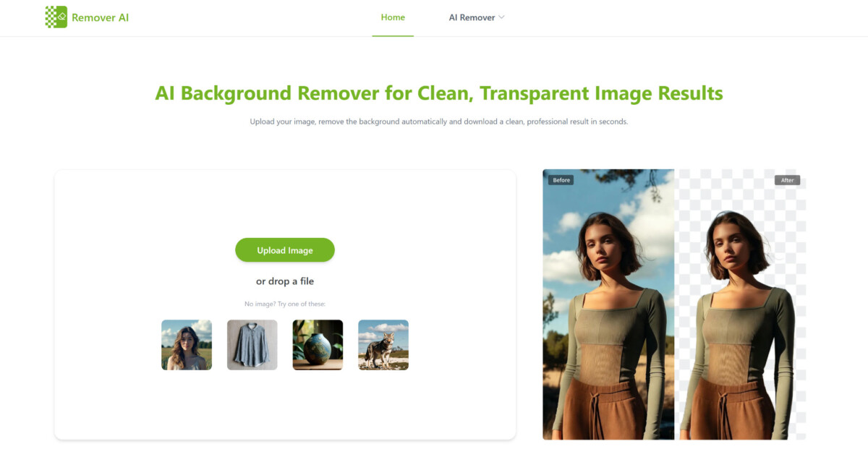The width and height of the screenshot is (868, 457).
Task: Click the "or drop a file" text
Action: click(285, 281)
